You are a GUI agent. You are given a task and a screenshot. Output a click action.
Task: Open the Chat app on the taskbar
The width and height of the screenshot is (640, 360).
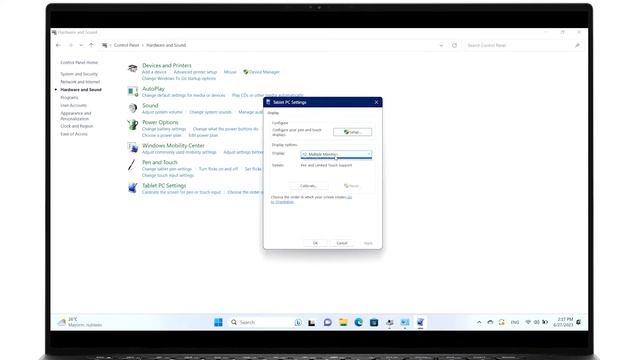[x=327, y=322]
